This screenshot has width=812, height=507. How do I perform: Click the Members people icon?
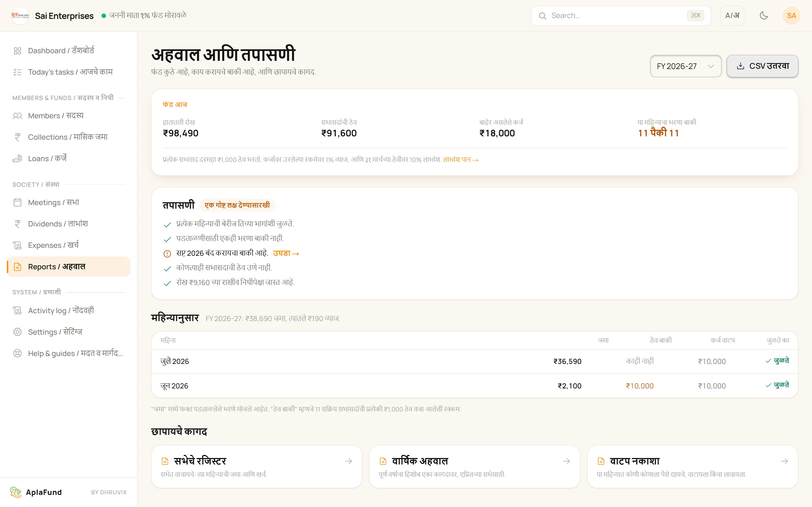17,116
